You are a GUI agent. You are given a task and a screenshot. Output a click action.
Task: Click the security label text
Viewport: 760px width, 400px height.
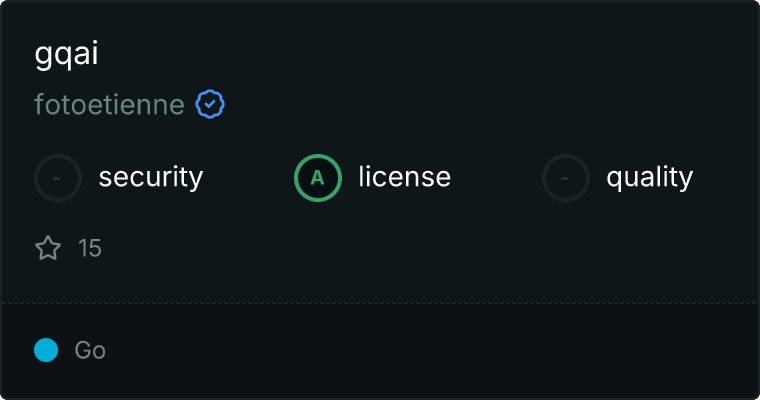pyautogui.click(x=151, y=177)
